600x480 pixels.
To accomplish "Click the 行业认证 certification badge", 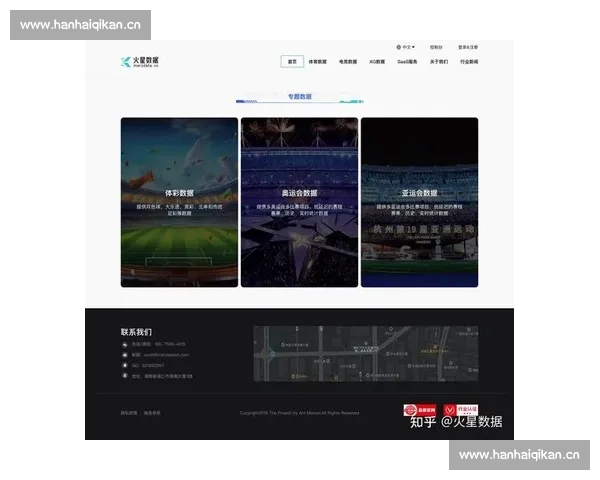I will [x=456, y=411].
